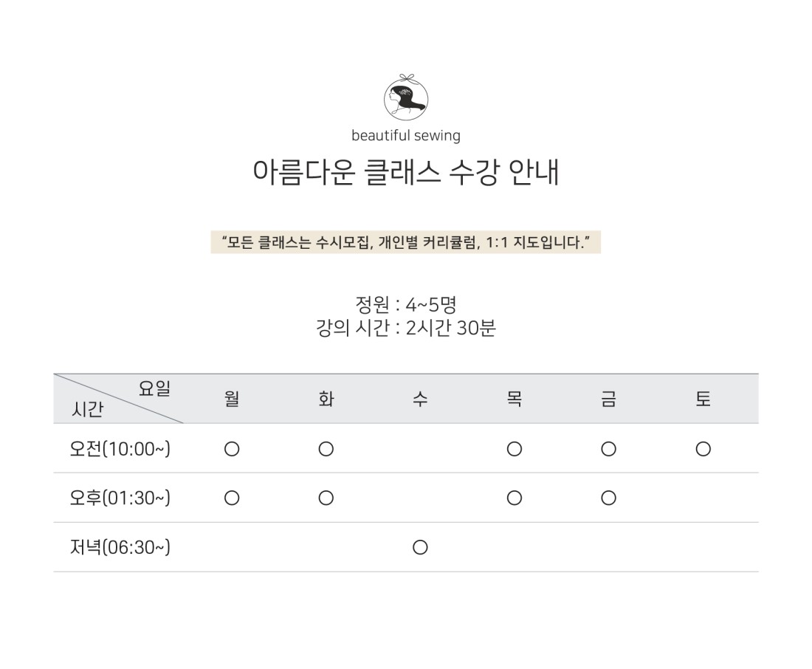Select Tuesday afternoon 01:30 circle
The width and height of the screenshot is (812, 669).
pyautogui.click(x=326, y=498)
